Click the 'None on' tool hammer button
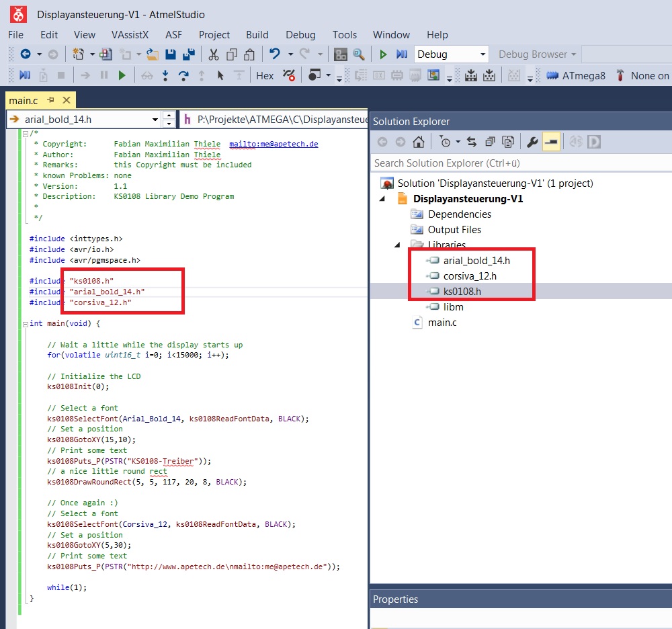 (642, 75)
